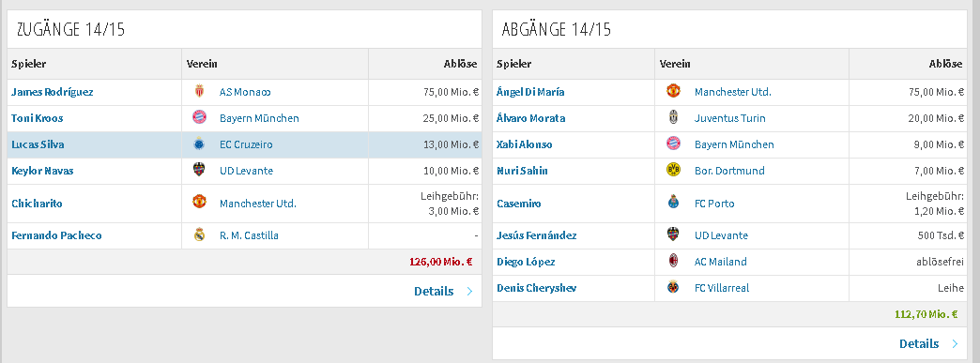Expand Details arrow under Abgänge 14/15
Image resolution: width=980 pixels, height=363 pixels.
(955, 343)
